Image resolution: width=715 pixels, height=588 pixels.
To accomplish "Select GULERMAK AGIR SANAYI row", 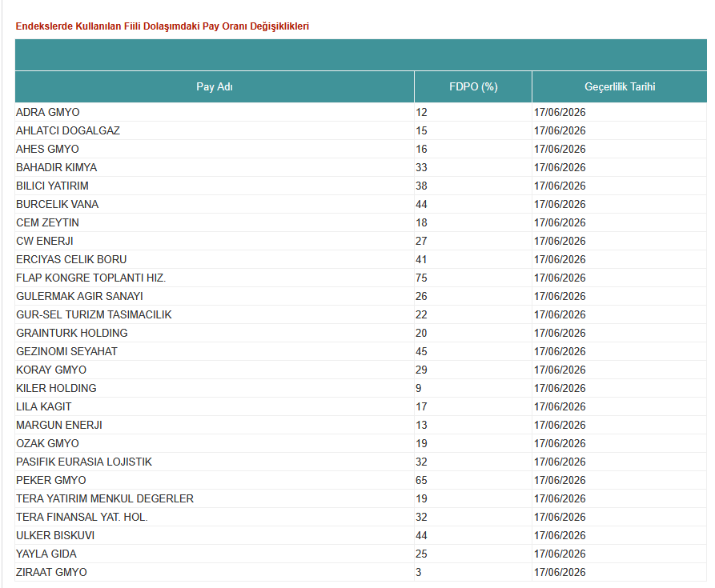I will tap(360, 296).
